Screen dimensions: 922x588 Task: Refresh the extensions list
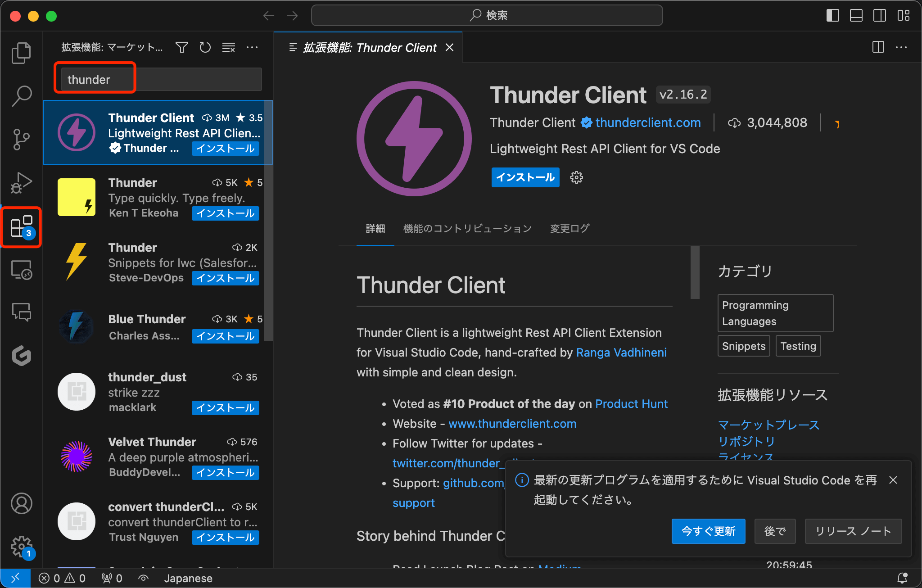point(205,47)
